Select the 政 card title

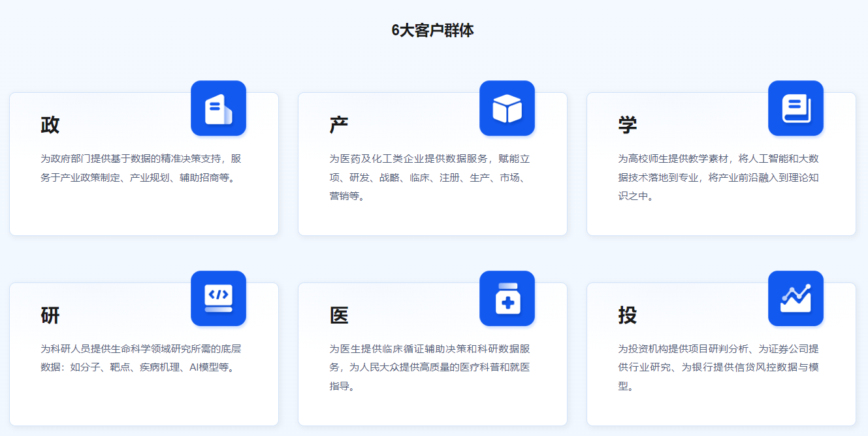click(50, 125)
